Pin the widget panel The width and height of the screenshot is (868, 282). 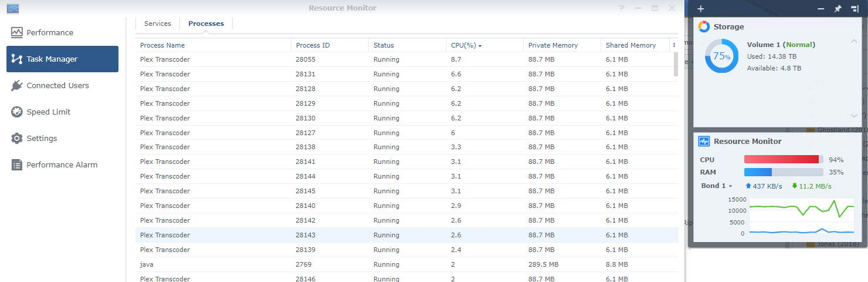838,9
